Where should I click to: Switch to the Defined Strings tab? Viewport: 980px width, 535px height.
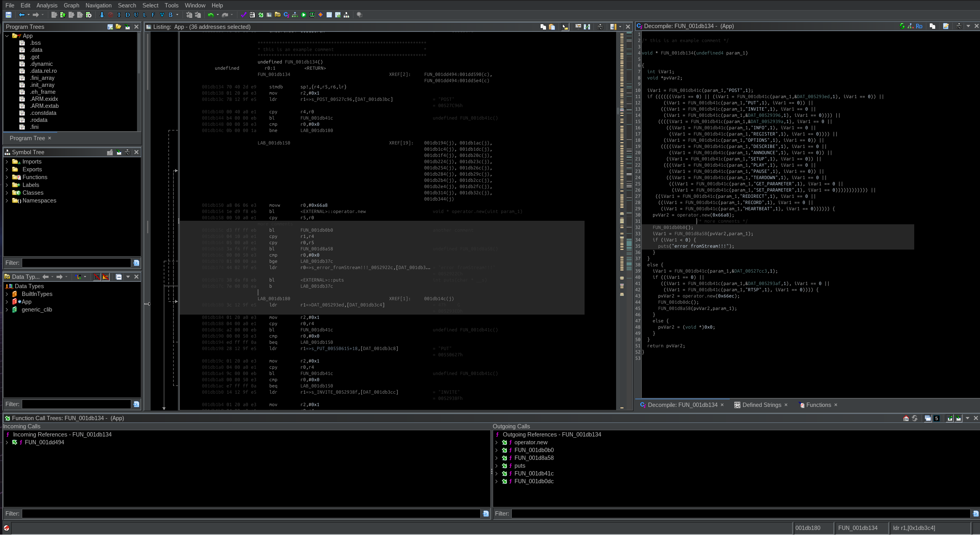pyautogui.click(x=761, y=405)
